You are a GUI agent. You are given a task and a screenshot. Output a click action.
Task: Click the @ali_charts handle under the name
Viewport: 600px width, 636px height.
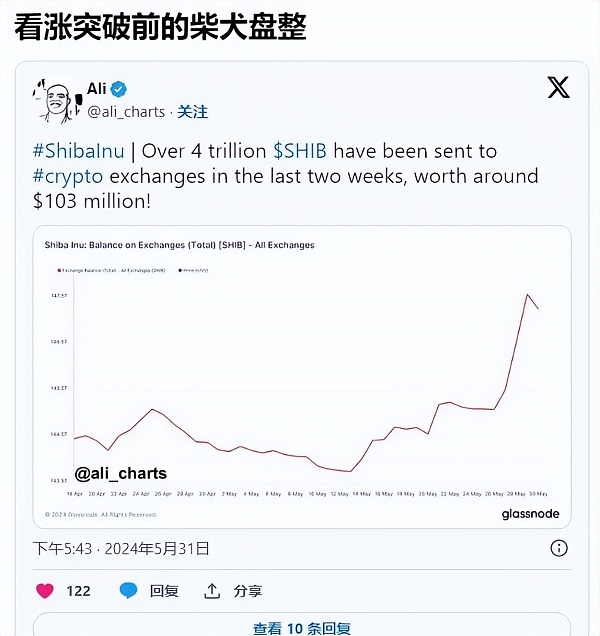point(126,112)
